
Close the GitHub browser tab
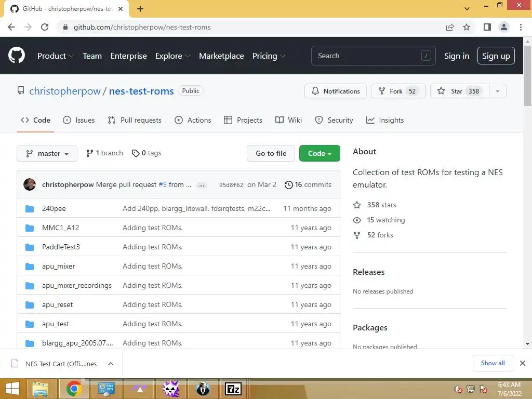tap(121, 9)
